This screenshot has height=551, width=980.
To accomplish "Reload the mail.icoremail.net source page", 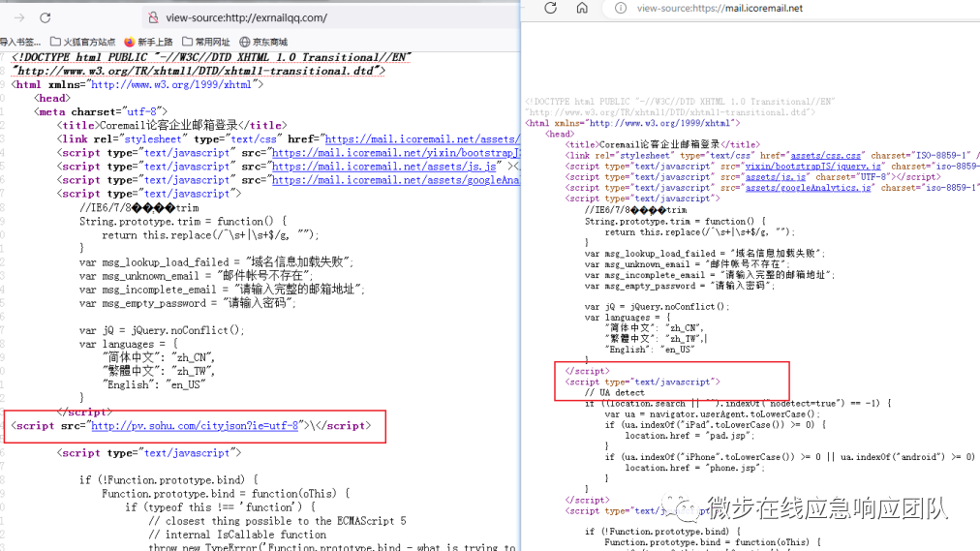I will tap(551, 8).
